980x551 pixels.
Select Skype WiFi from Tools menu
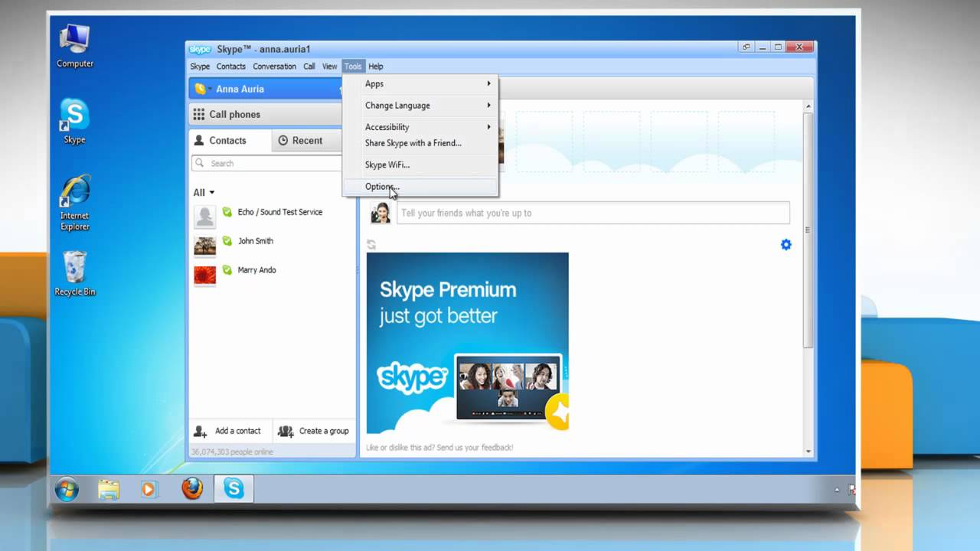click(x=420, y=165)
